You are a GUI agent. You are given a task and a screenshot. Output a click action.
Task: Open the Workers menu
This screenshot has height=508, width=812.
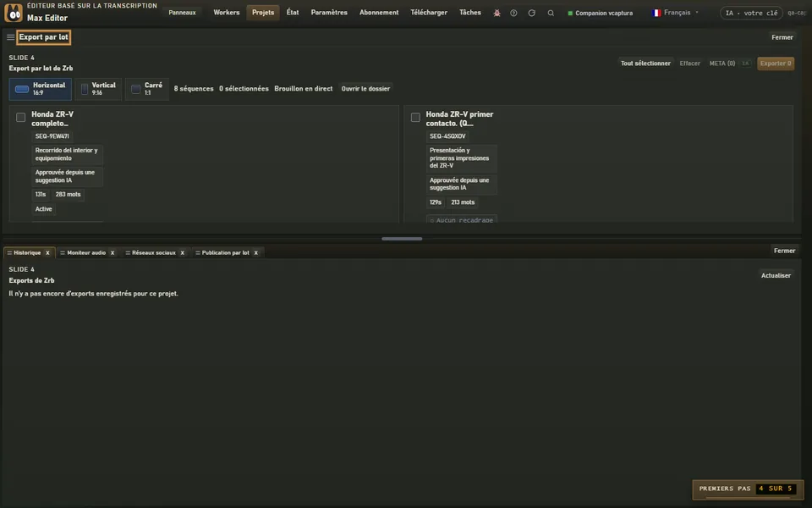click(x=227, y=13)
